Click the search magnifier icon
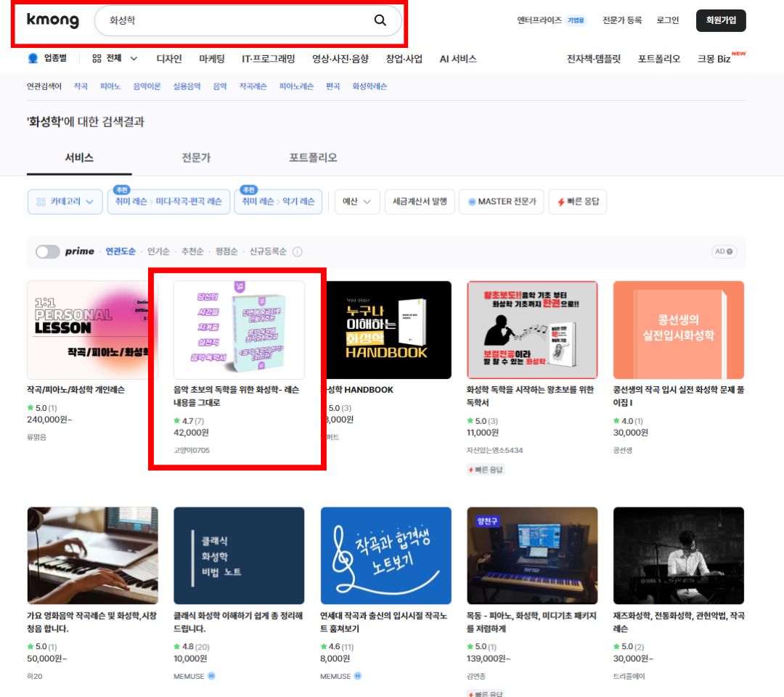The image size is (784, 697). pos(380,20)
